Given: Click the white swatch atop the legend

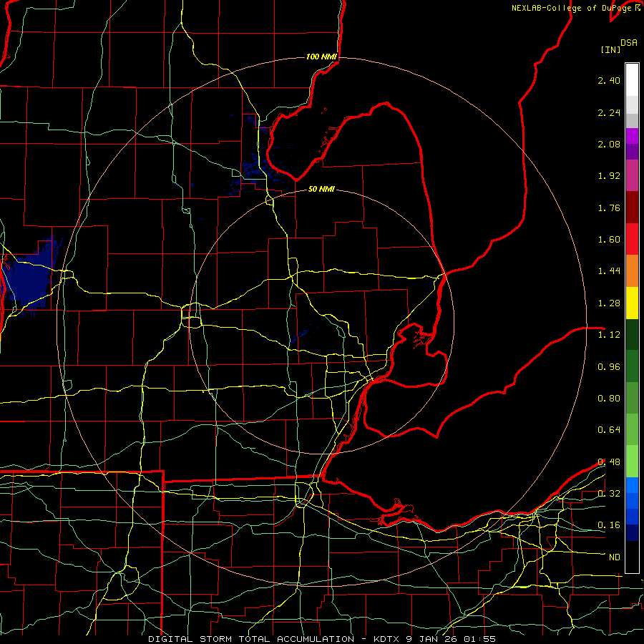Looking at the screenshot, I should pos(632,80).
